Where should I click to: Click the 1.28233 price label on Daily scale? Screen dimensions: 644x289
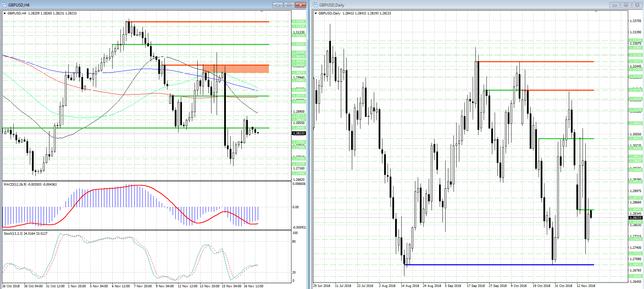point(635,218)
